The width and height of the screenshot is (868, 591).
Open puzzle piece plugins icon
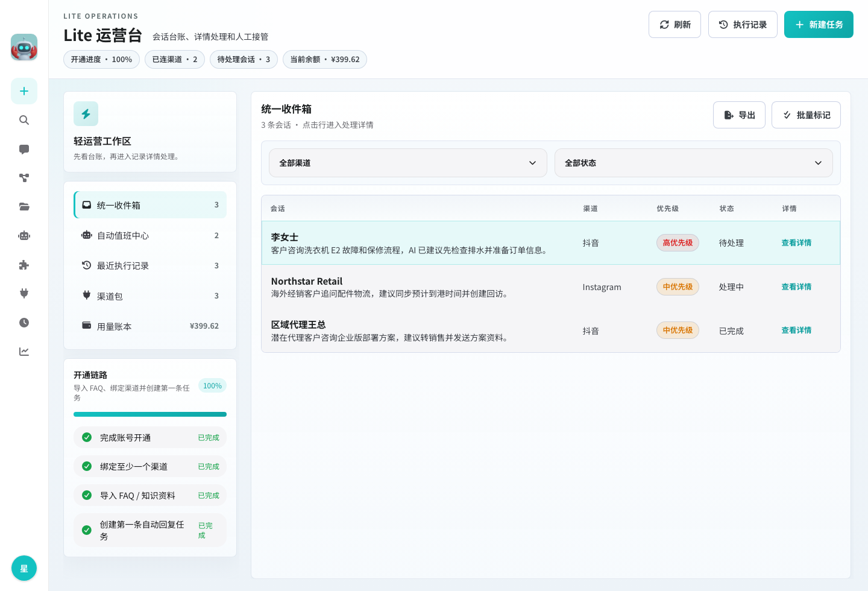[24, 265]
